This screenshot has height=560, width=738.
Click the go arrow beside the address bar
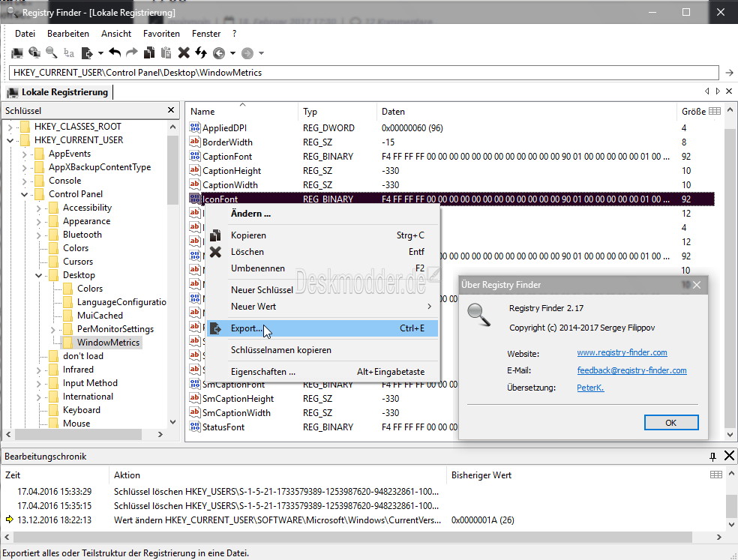tap(729, 73)
